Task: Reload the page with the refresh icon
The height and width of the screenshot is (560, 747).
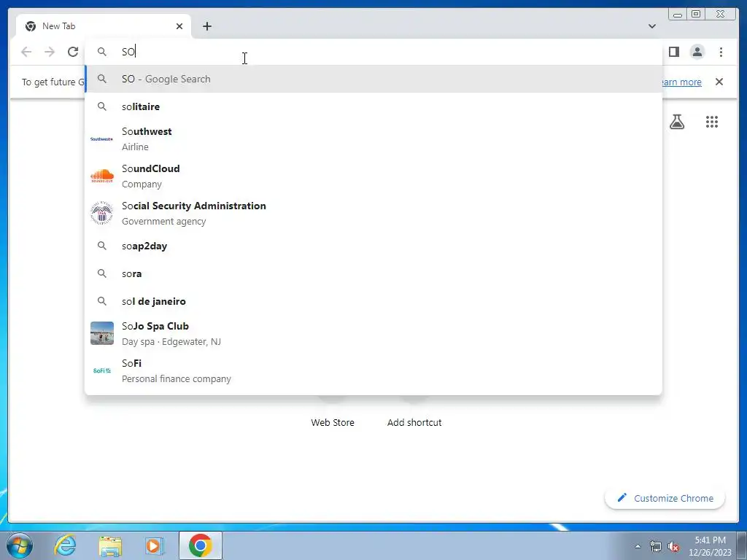Action: [73, 52]
